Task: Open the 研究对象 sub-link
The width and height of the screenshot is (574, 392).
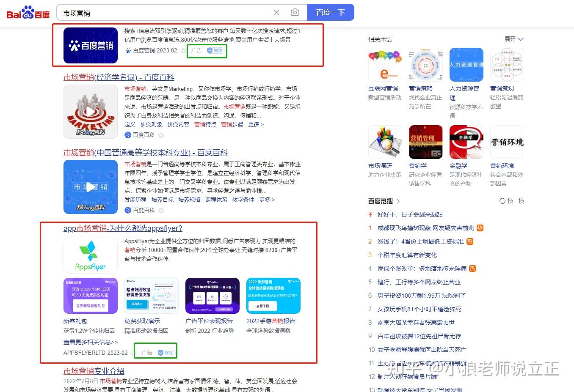Action: click(152, 124)
